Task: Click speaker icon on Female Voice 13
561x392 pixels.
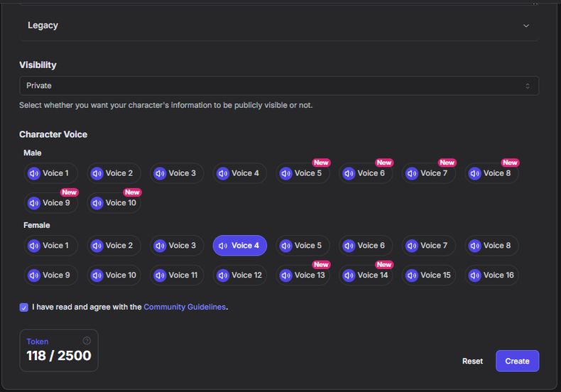Action: point(285,276)
